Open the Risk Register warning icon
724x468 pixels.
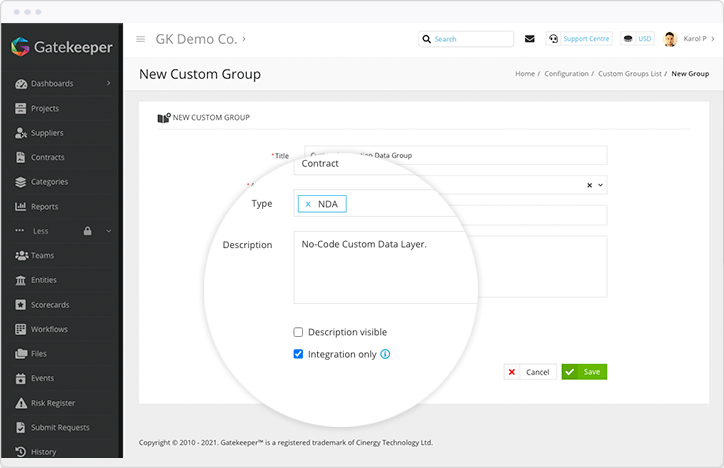[x=21, y=403]
